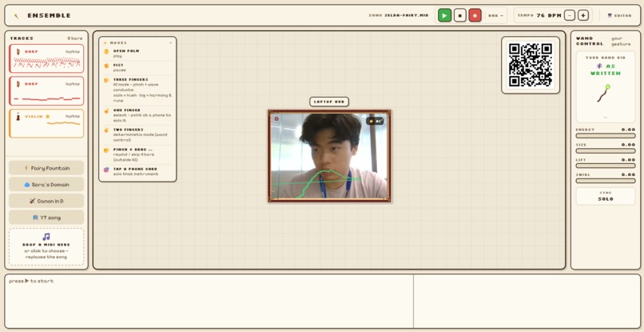Click the Laptop Hub label
The width and height of the screenshot is (644, 332).
(x=329, y=102)
